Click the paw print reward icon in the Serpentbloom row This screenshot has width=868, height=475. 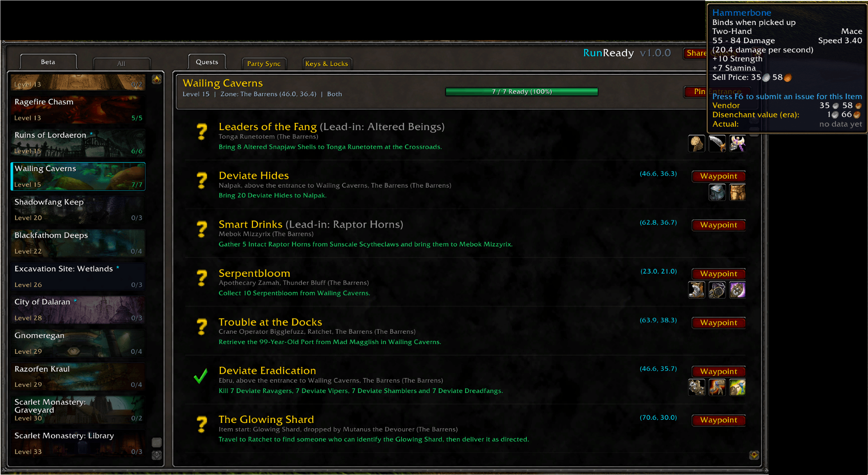737,290
